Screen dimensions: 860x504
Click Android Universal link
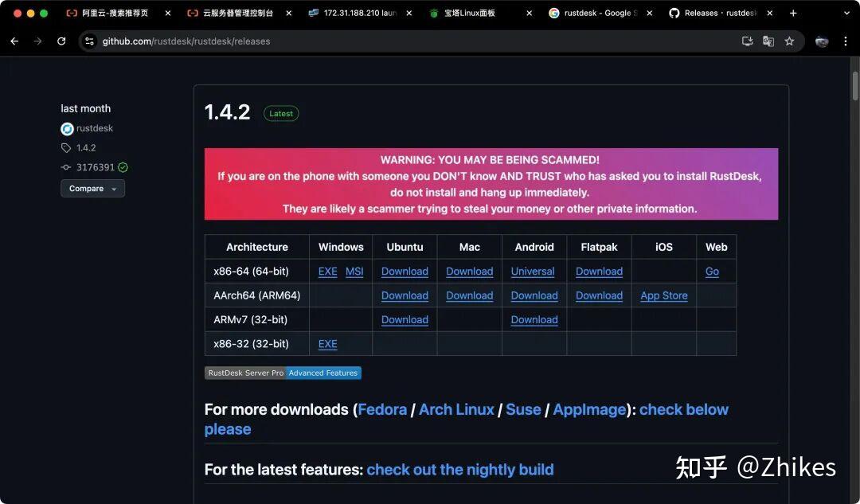click(x=533, y=272)
